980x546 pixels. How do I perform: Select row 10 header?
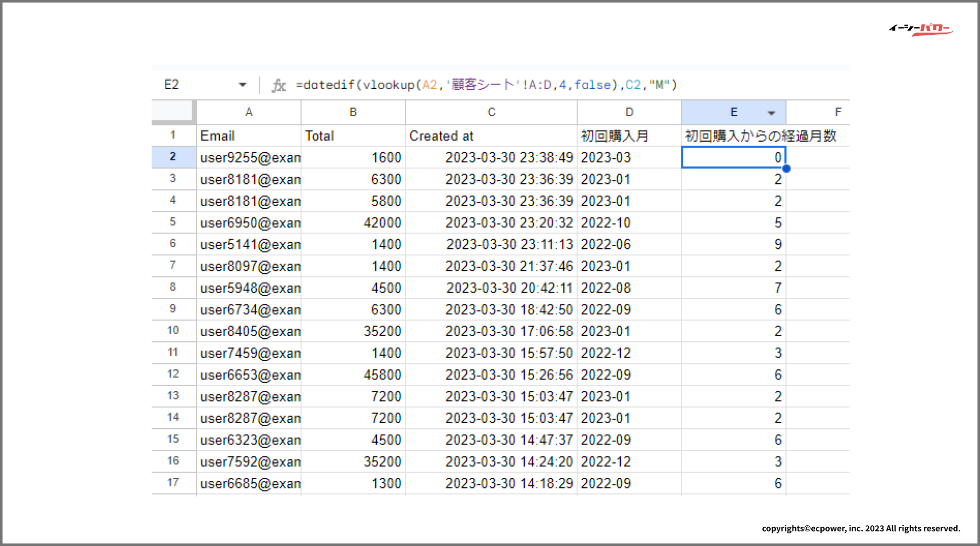(x=173, y=331)
